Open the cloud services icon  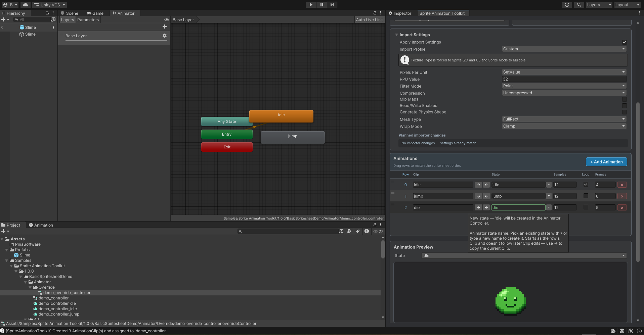[26, 5]
